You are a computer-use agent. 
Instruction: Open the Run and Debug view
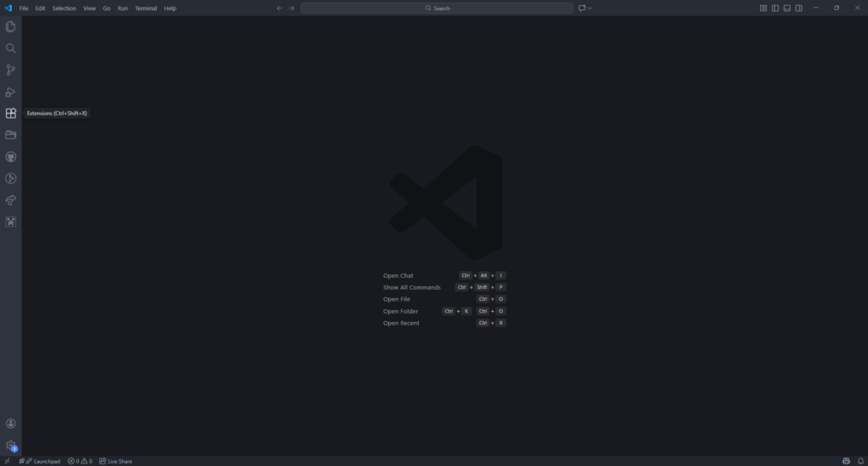click(x=11, y=92)
